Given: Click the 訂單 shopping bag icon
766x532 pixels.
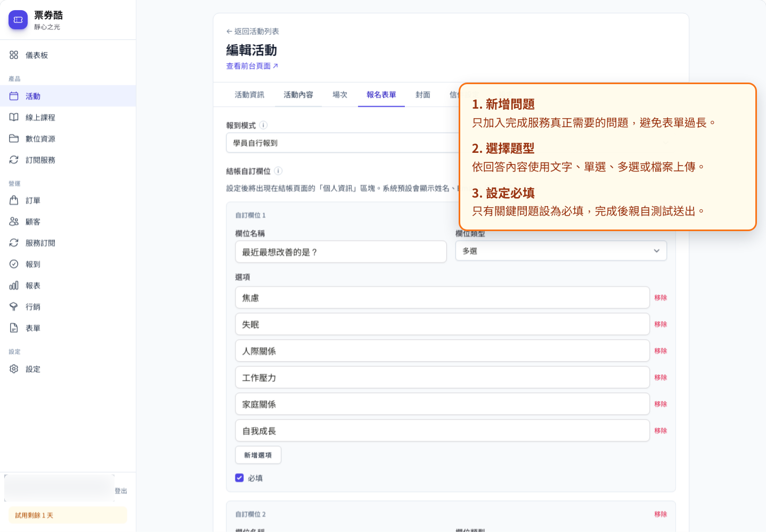Looking at the screenshot, I should point(14,200).
